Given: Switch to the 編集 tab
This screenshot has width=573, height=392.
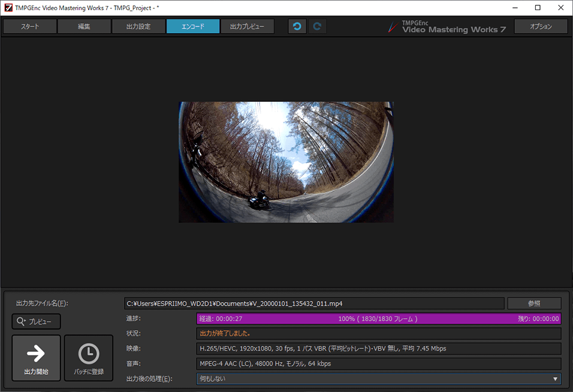Looking at the screenshot, I should [x=84, y=26].
